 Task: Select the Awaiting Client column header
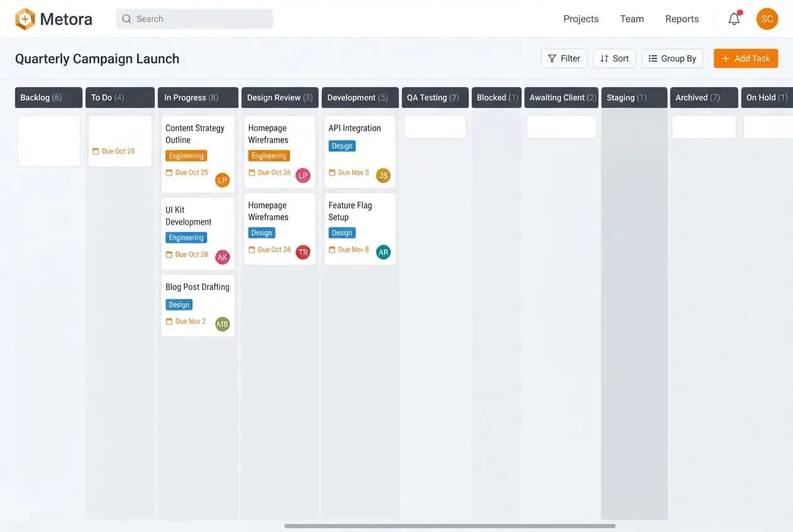561,97
